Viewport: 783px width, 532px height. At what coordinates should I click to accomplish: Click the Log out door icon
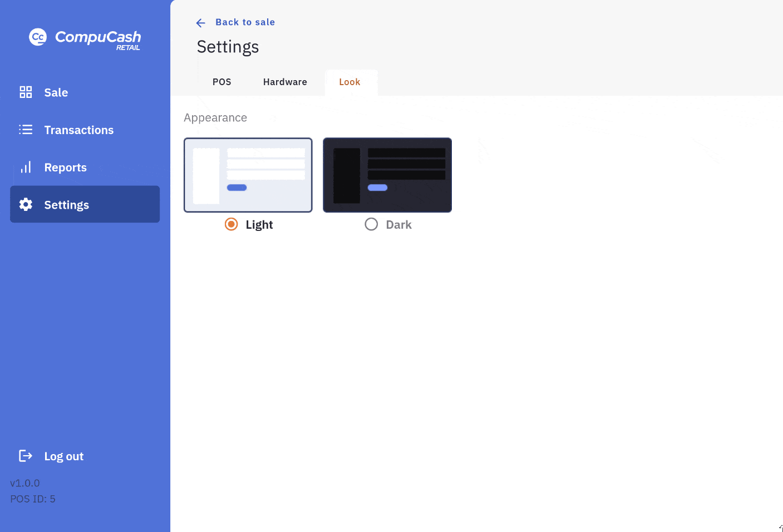click(26, 456)
